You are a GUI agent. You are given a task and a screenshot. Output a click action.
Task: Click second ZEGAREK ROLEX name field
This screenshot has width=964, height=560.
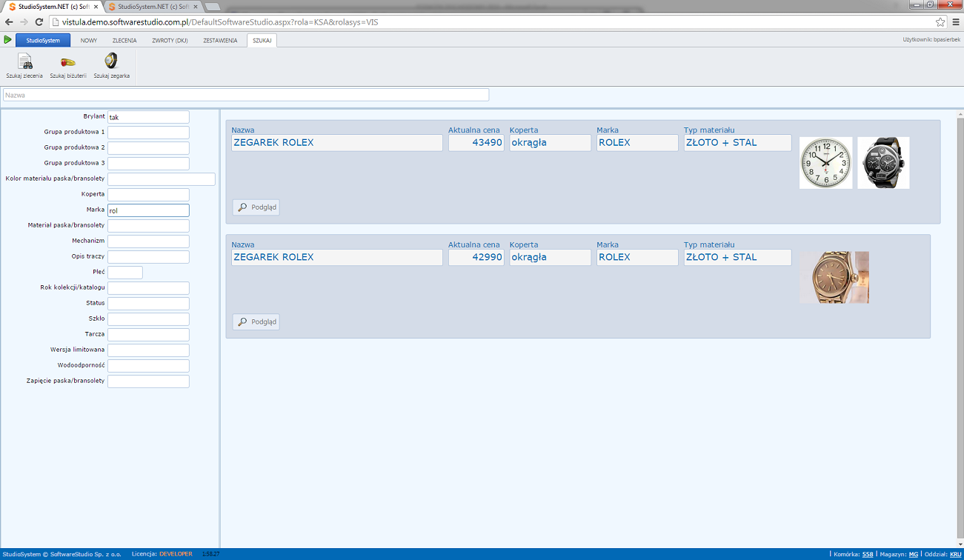pyautogui.click(x=337, y=257)
